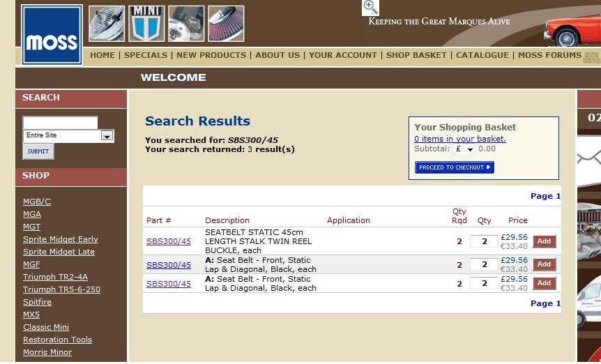Open SBS300/45 link in second result row
601x364 pixels.
coord(169,265)
